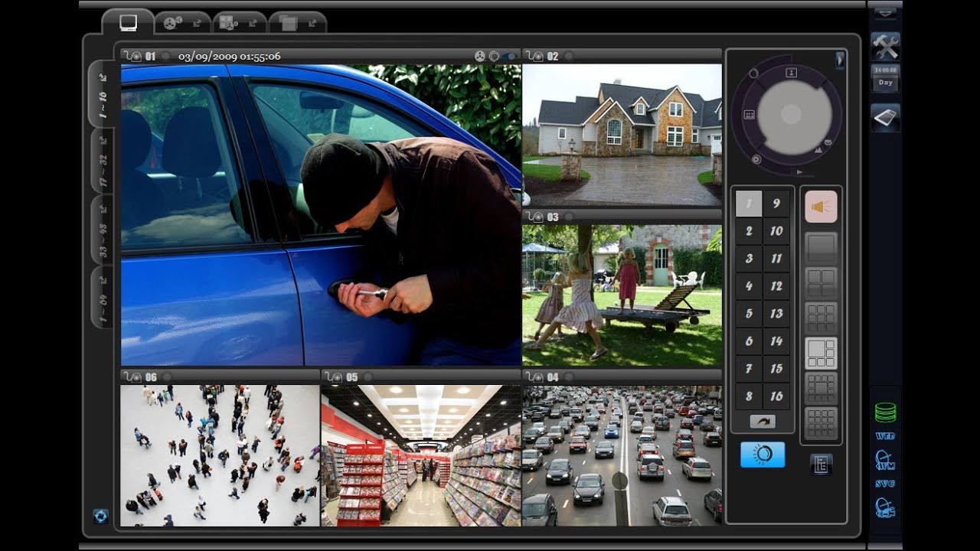Expand the PTZ panel with the arrow
Viewport: 980px width, 551px height.
pyautogui.click(x=840, y=59)
